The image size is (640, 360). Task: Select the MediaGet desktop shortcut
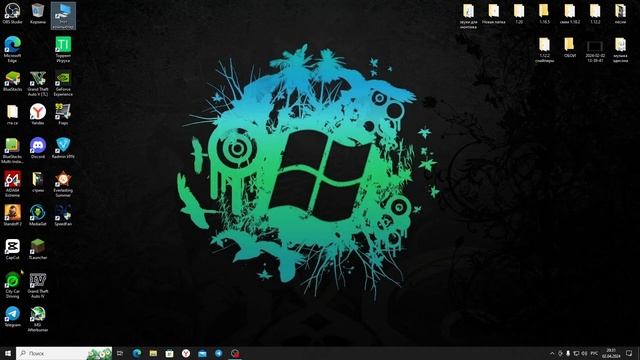point(38,215)
